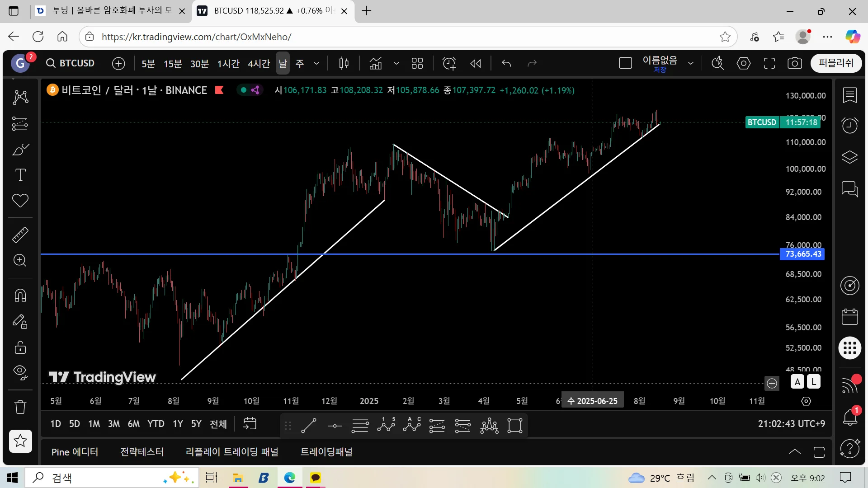868x488 pixels.
Task: Expand the timeframe intervals dropdown arrow
Action: click(316, 64)
